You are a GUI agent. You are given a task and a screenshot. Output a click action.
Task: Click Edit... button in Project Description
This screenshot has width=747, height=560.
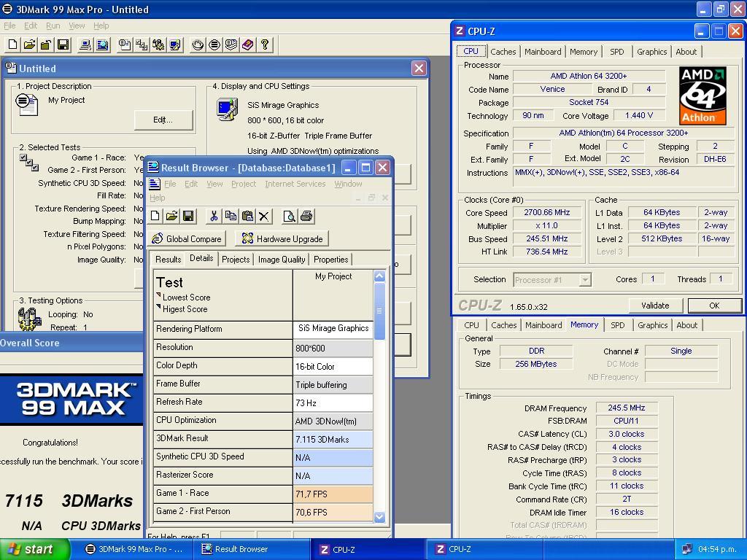(x=163, y=120)
